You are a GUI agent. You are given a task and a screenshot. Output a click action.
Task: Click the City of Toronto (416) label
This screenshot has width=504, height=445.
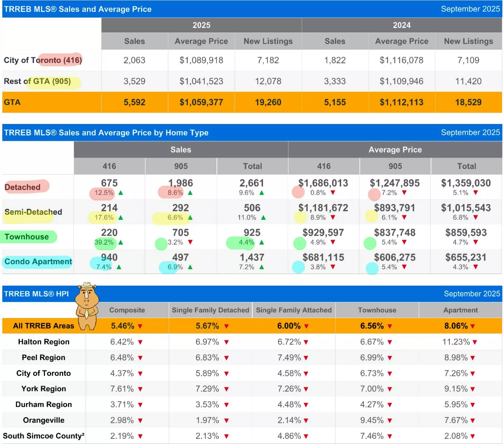point(43,60)
